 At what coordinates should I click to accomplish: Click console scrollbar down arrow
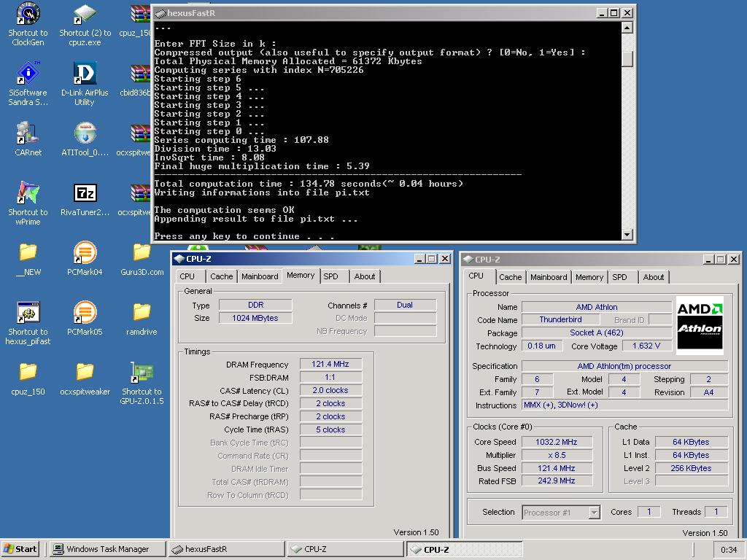click(627, 234)
